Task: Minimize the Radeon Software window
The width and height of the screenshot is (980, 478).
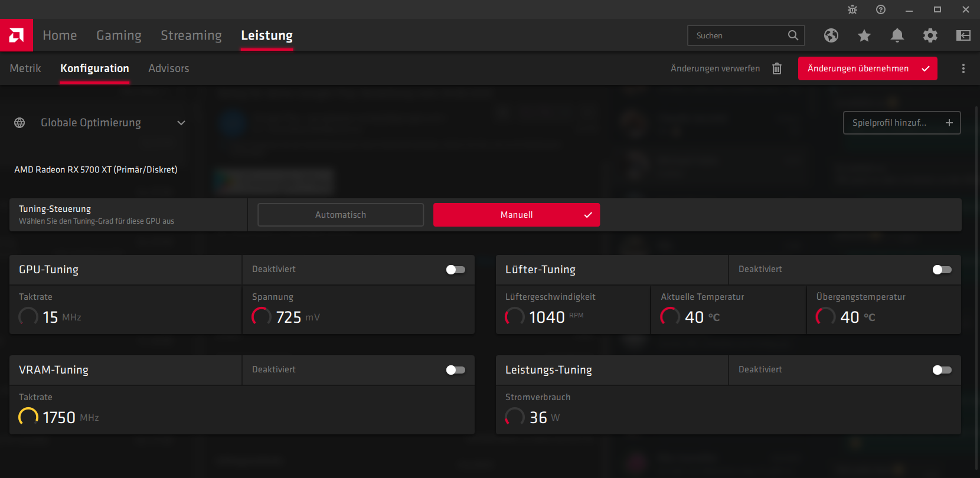Action: click(909, 9)
